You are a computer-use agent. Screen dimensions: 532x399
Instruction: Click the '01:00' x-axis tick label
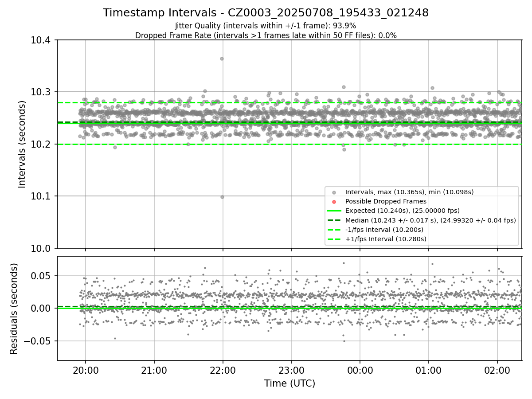point(428,370)
